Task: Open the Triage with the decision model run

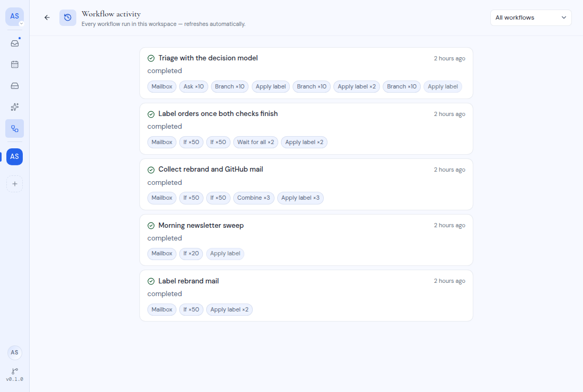Action: pos(306,73)
